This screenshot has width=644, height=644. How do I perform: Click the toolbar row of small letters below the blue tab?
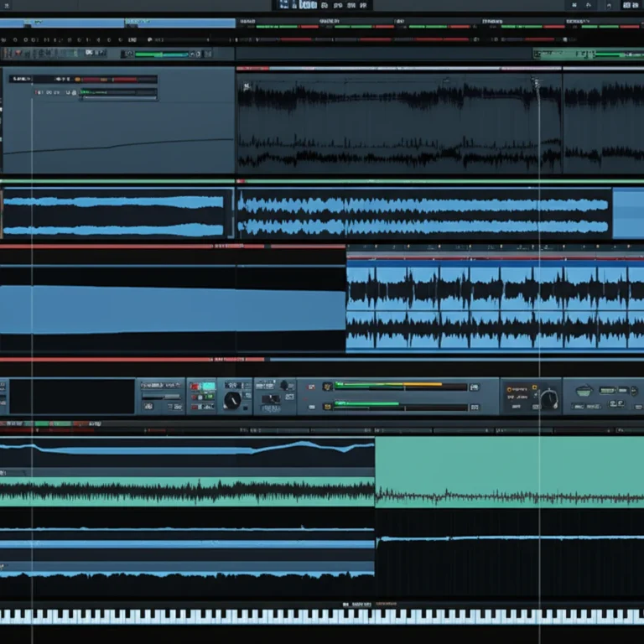coord(59,39)
